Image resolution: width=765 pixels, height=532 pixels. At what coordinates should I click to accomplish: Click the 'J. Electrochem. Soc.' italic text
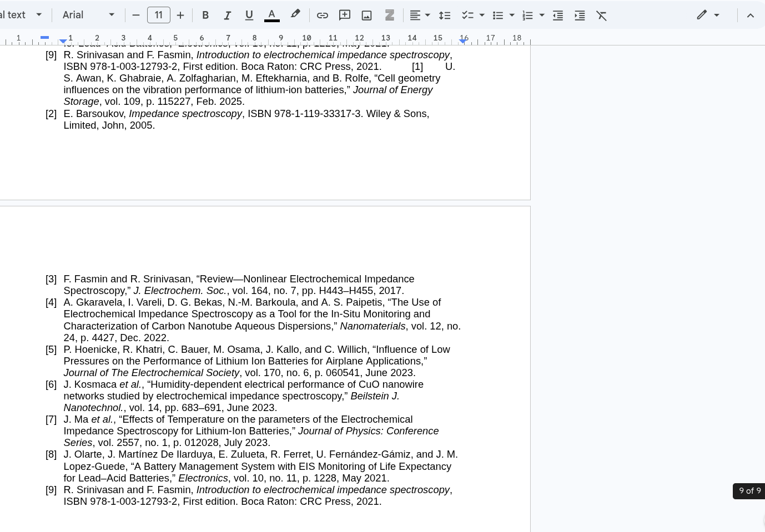180,291
